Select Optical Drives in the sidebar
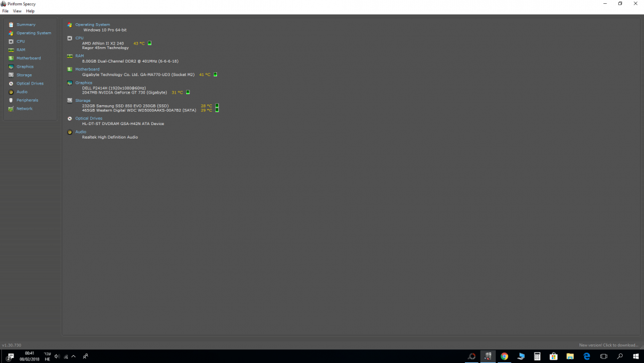The width and height of the screenshot is (644, 363). point(30,83)
